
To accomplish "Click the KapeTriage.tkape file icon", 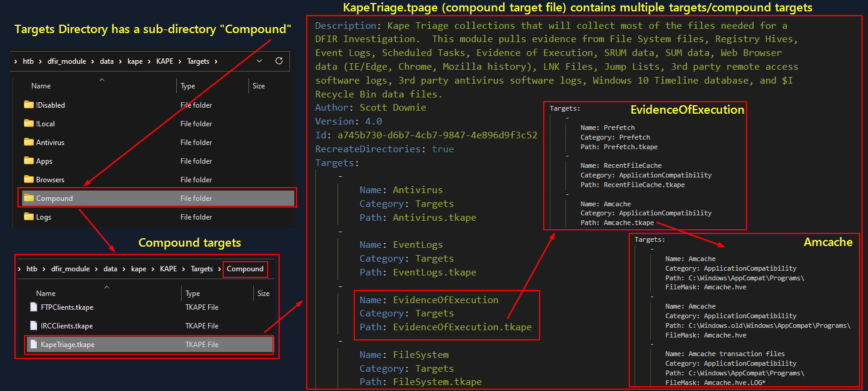I will click(34, 344).
